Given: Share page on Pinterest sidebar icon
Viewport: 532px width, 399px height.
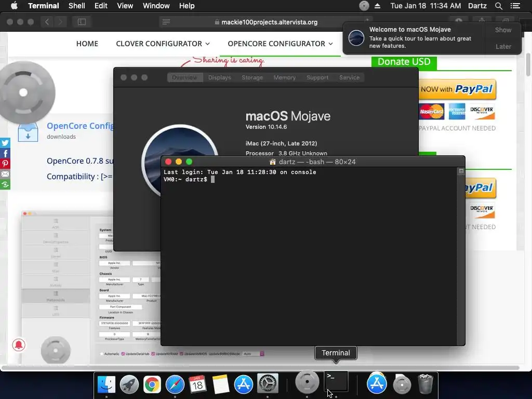Looking at the screenshot, I should [5, 164].
